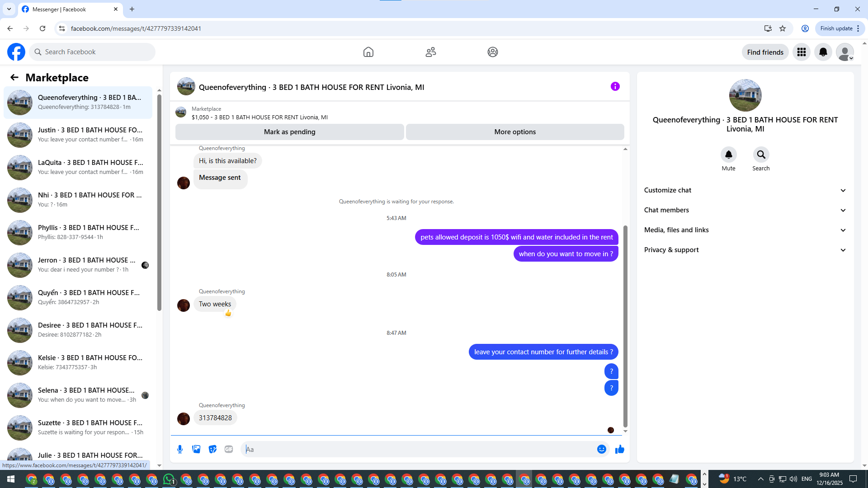Click the chat messages scrollbar

625,325
